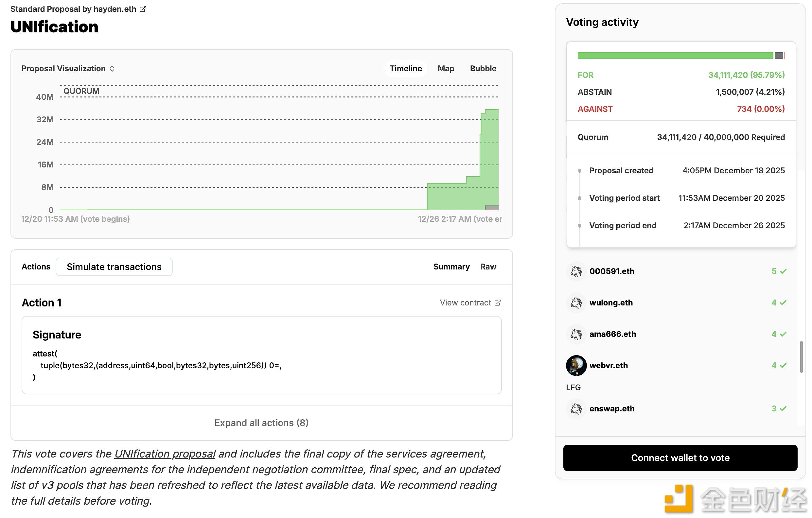Click wulong.eth unicorn avatar

pos(576,302)
